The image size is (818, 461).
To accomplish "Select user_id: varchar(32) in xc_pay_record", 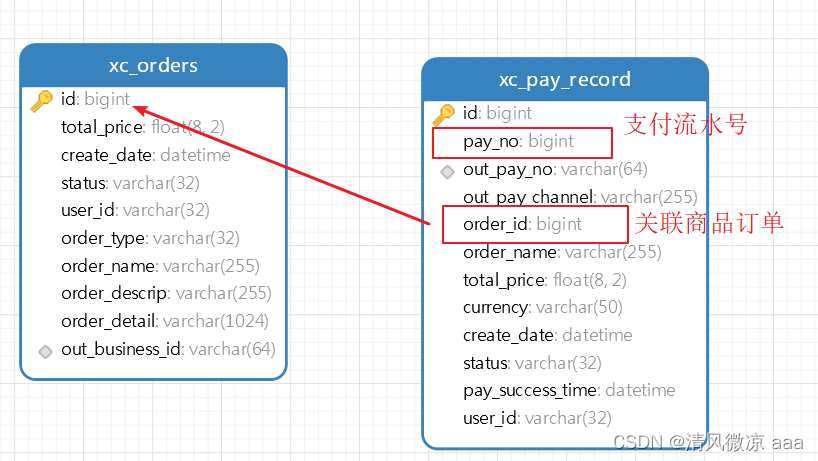I will tap(537, 418).
